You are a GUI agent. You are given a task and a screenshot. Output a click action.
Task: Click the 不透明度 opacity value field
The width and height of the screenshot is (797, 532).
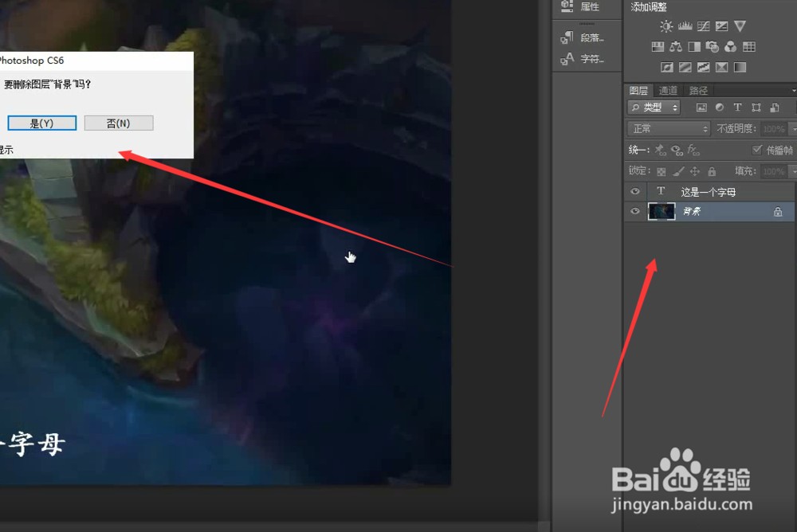774,129
